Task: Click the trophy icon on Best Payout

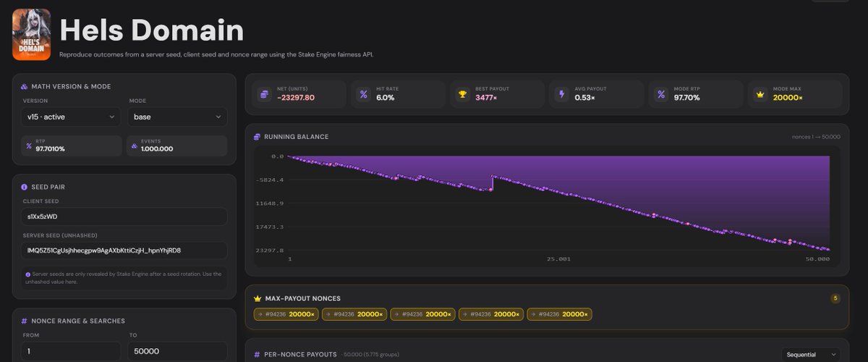Action: pos(462,94)
